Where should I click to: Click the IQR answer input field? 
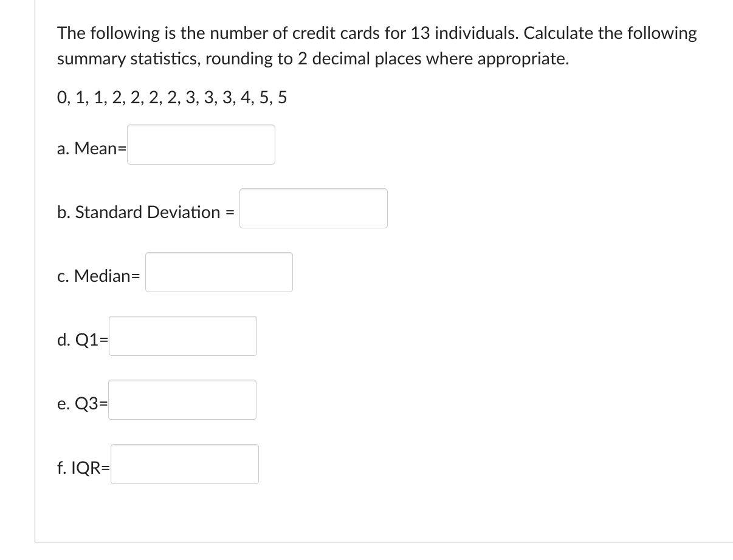[185, 463]
